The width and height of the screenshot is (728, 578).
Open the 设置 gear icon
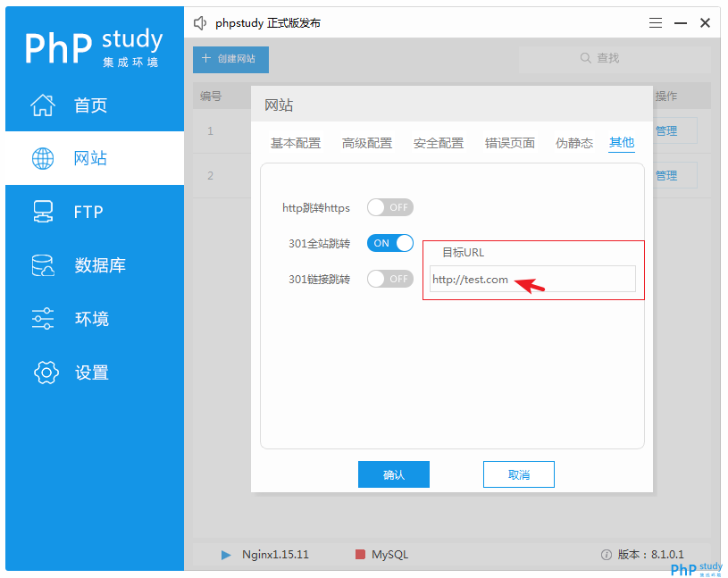(x=46, y=373)
